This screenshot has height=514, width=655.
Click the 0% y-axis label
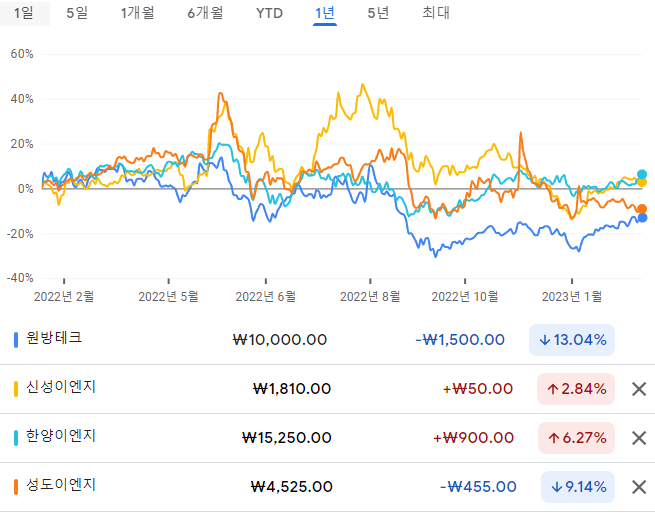pyautogui.click(x=25, y=189)
